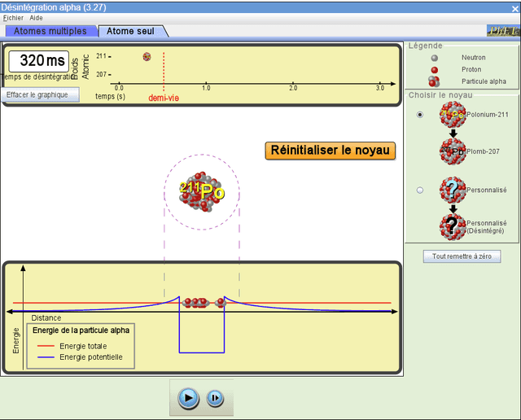Click Réinitialiser le noyau button

[330, 151]
